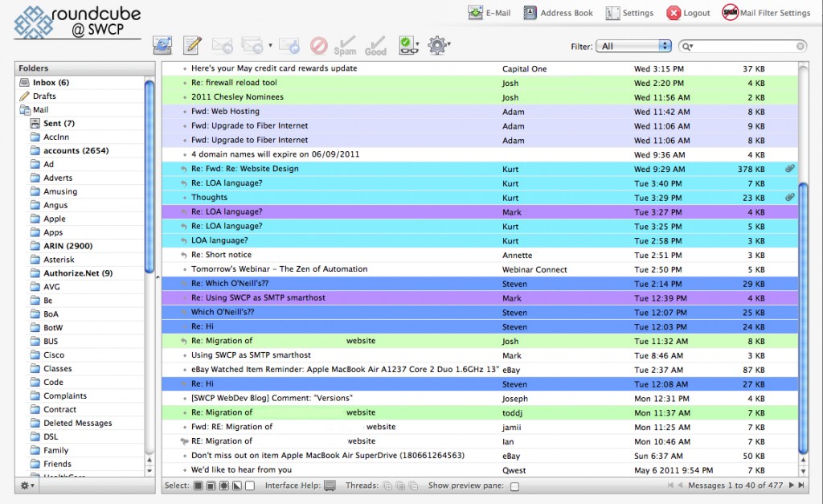Open the Address Book

(x=558, y=13)
